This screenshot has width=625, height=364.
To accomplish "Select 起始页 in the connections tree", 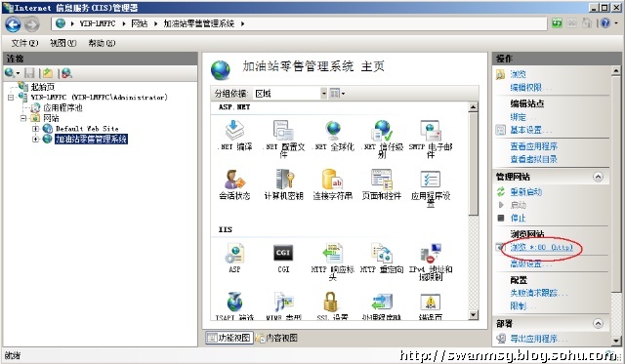I will (42, 87).
